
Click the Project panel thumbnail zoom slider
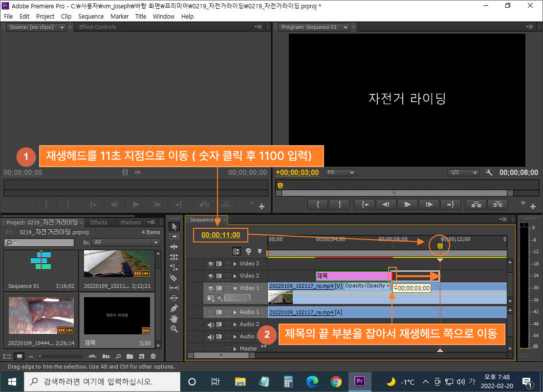point(61,356)
